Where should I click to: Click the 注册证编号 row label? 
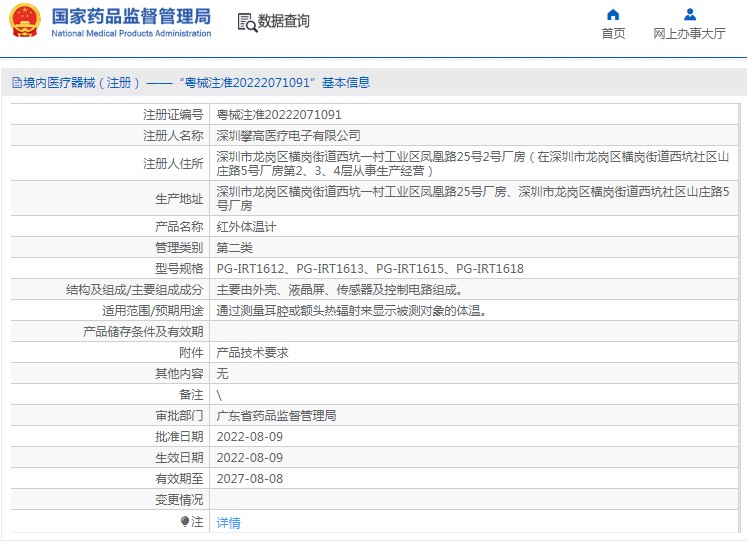point(173,115)
